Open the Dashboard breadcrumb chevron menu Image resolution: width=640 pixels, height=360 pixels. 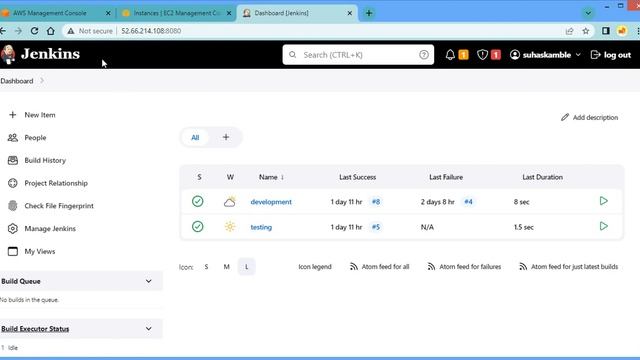42,81
